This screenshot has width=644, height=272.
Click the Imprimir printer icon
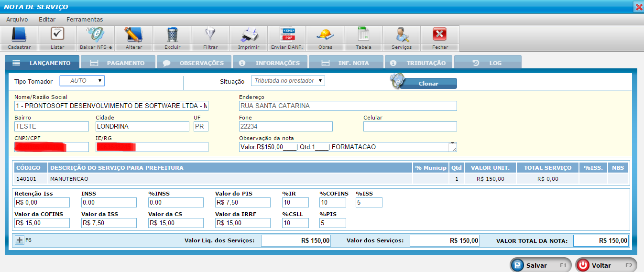(x=249, y=35)
